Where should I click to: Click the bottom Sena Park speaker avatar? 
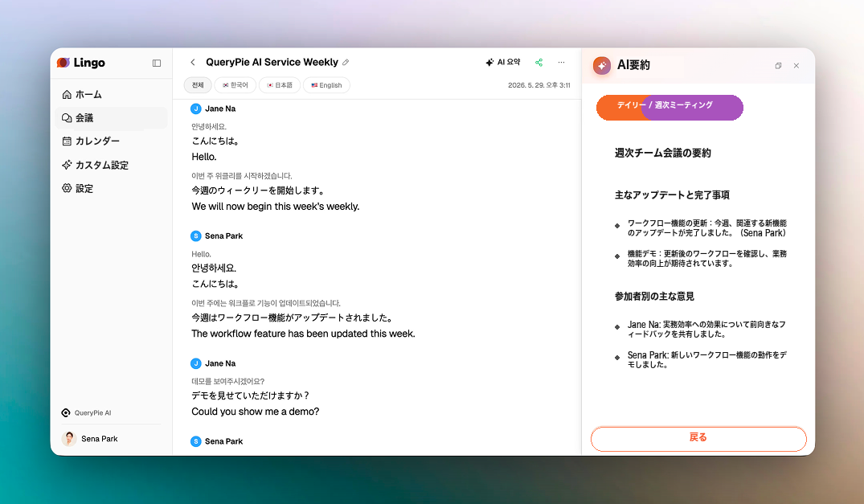(x=195, y=441)
